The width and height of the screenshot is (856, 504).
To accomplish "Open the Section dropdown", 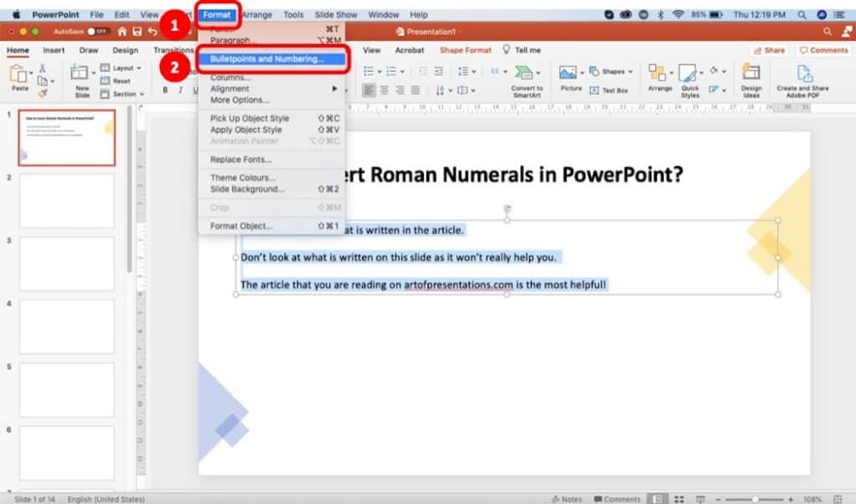I will [x=122, y=94].
